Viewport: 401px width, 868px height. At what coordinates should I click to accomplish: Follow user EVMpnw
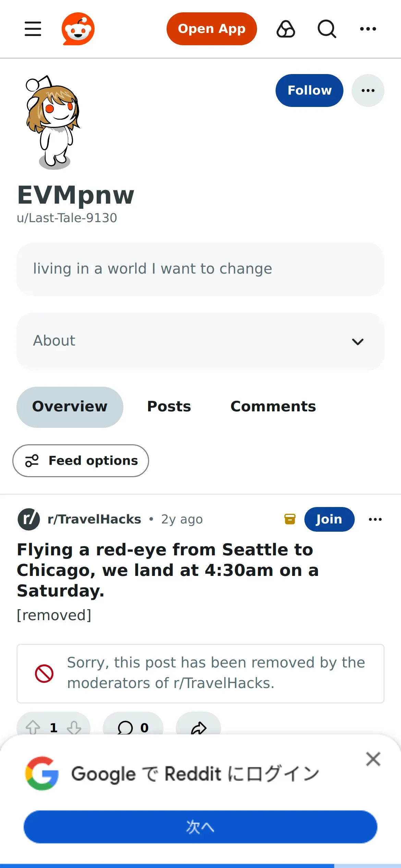(x=309, y=91)
